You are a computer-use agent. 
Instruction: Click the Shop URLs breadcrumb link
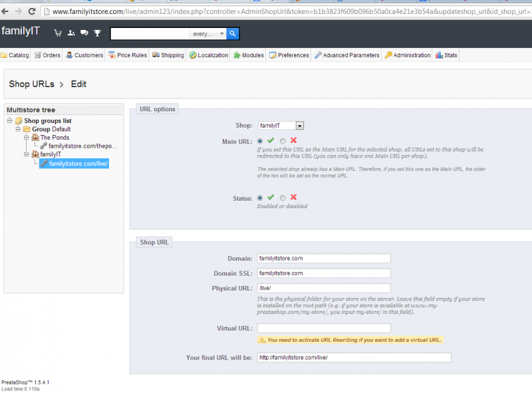[31, 84]
